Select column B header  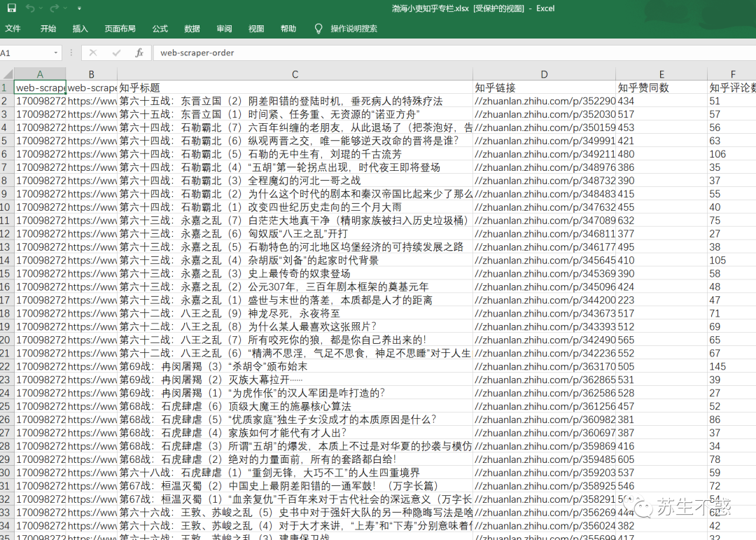point(92,74)
